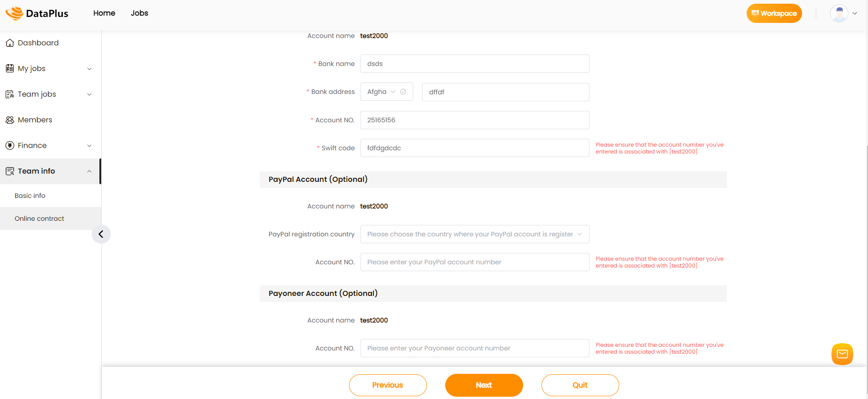Click the PayPal account name 'test2000'
This screenshot has width=868, height=399.
(x=374, y=206)
